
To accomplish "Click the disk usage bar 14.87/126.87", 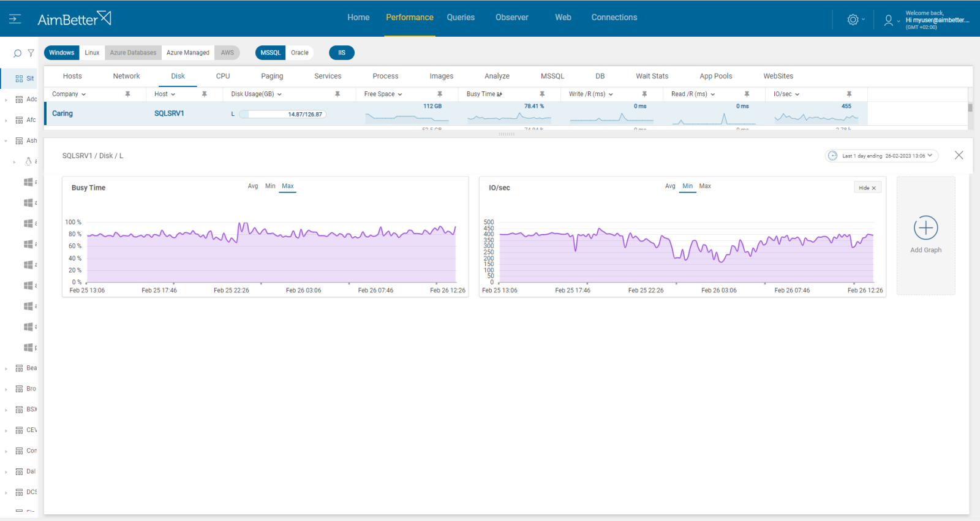I will pos(282,115).
